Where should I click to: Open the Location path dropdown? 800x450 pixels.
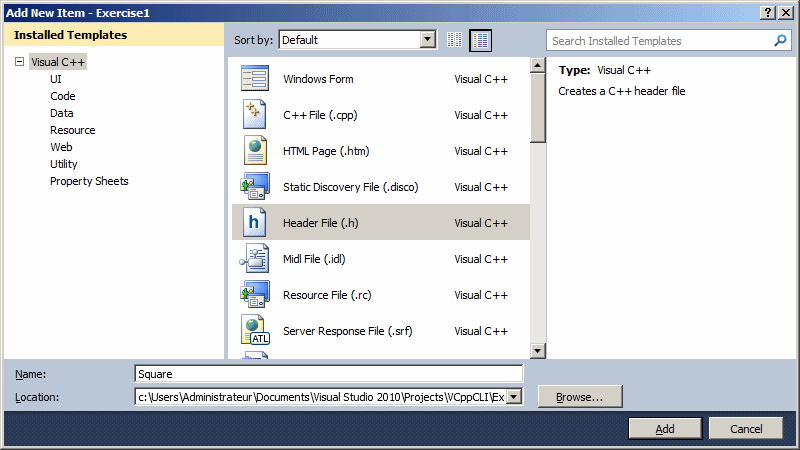point(514,396)
